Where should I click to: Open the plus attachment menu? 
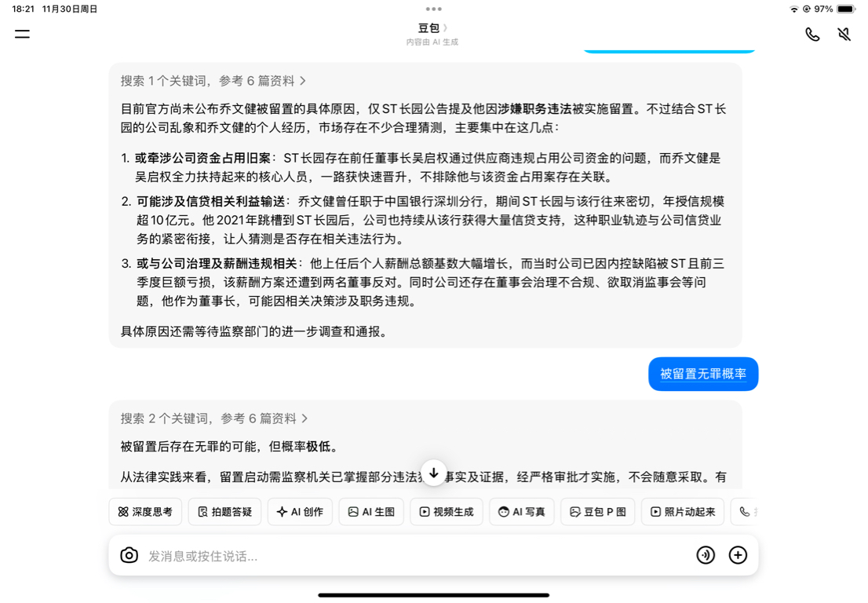pyautogui.click(x=738, y=555)
